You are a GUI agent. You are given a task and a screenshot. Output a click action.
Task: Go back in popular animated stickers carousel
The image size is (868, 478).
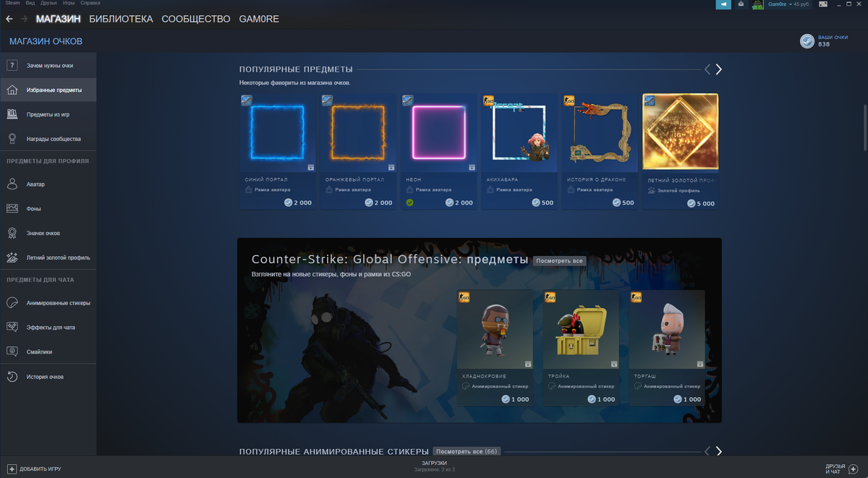(x=707, y=451)
